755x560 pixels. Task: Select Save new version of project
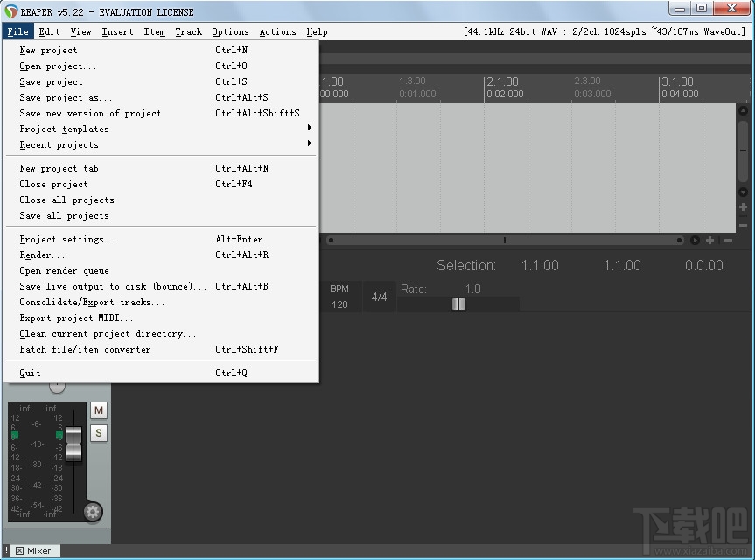click(x=161, y=113)
